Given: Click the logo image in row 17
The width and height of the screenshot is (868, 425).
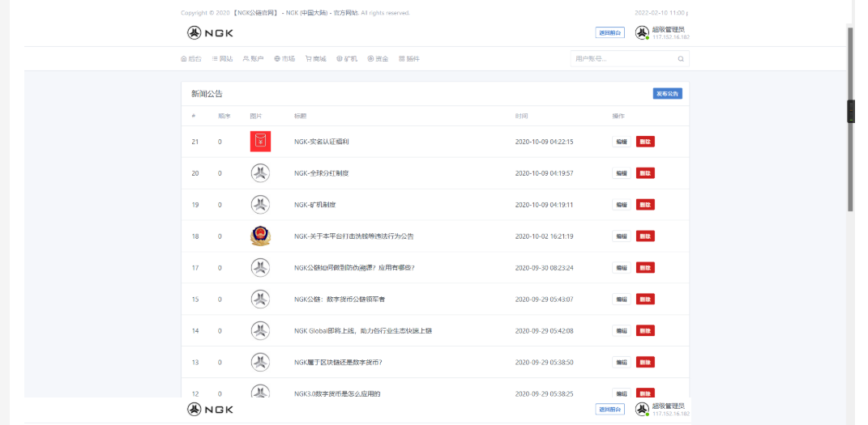Looking at the screenshot, I should tap(260, 267).
